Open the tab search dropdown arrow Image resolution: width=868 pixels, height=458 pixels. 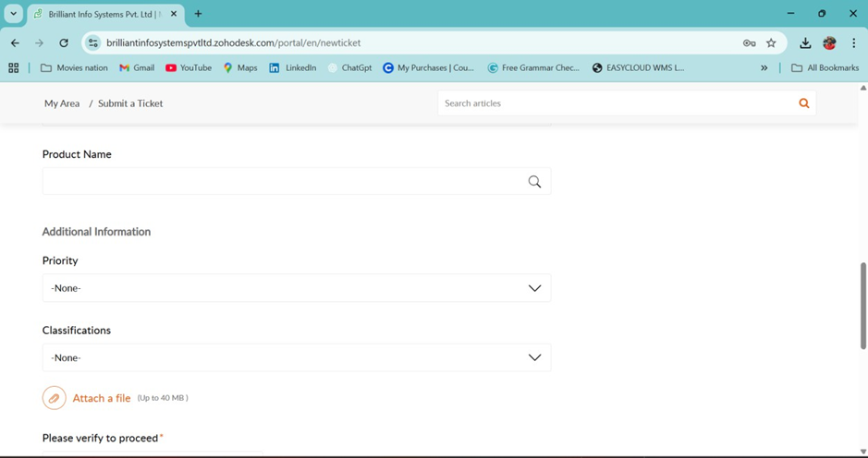tap(13, 14)
